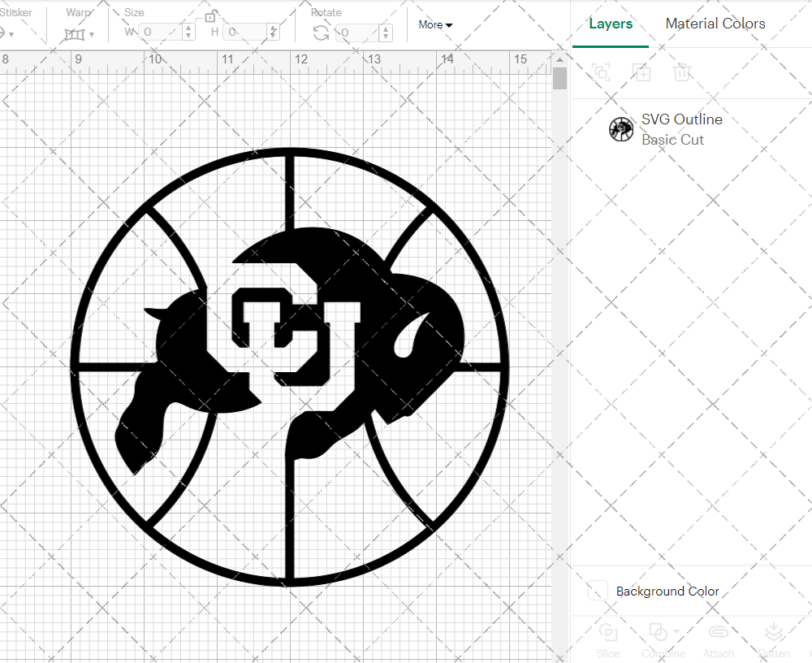
Task: Click the Size height input field
Action: [246, 32]
